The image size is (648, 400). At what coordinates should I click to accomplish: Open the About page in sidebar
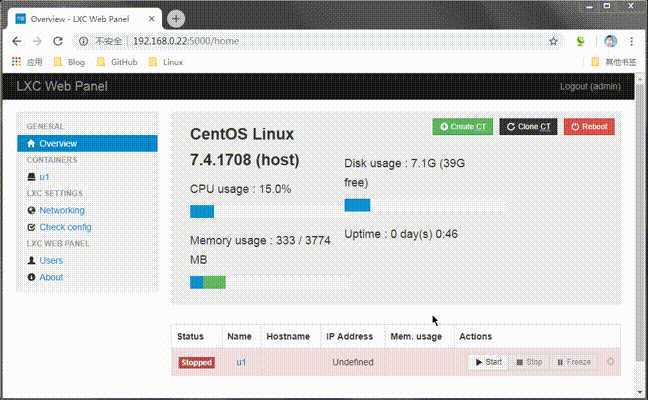click(51, 277)
